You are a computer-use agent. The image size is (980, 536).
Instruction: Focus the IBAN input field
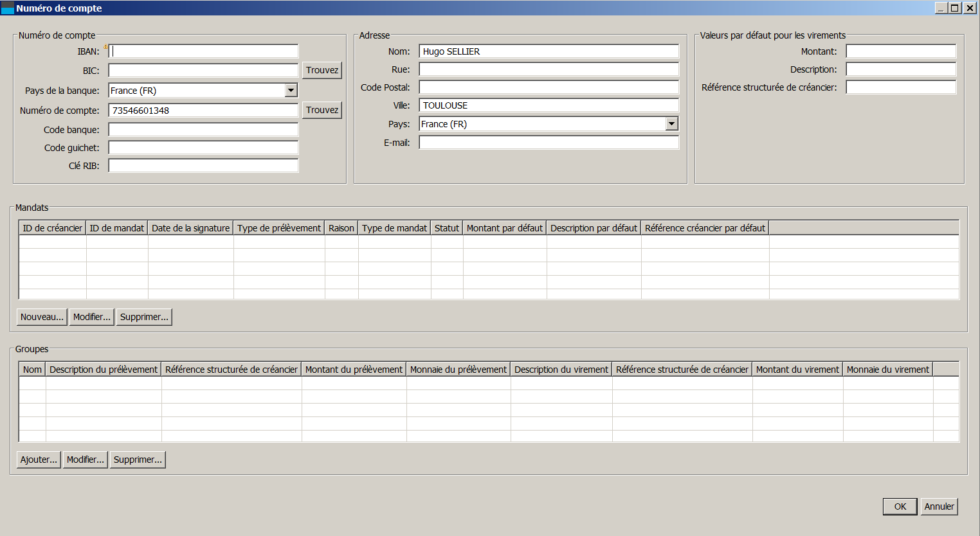(x=203, y=51)
